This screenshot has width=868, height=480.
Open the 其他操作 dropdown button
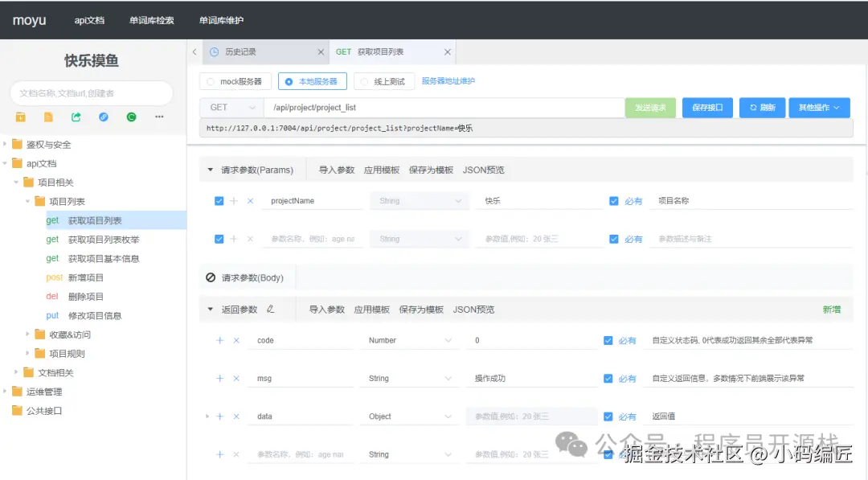819,108
